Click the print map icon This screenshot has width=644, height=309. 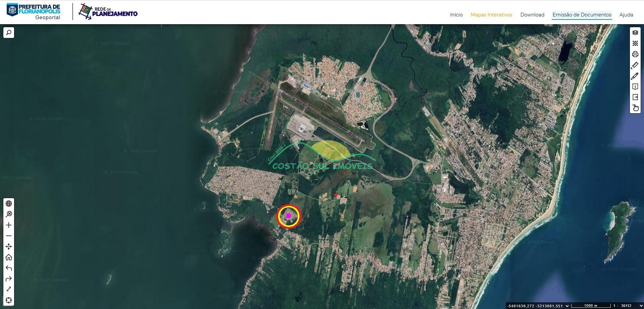point(635,54)
